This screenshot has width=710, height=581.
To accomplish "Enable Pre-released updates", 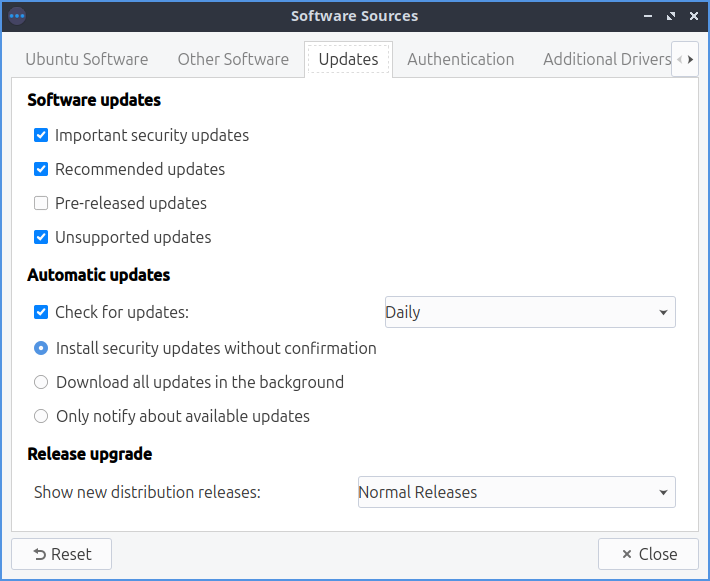I will 41,203.
